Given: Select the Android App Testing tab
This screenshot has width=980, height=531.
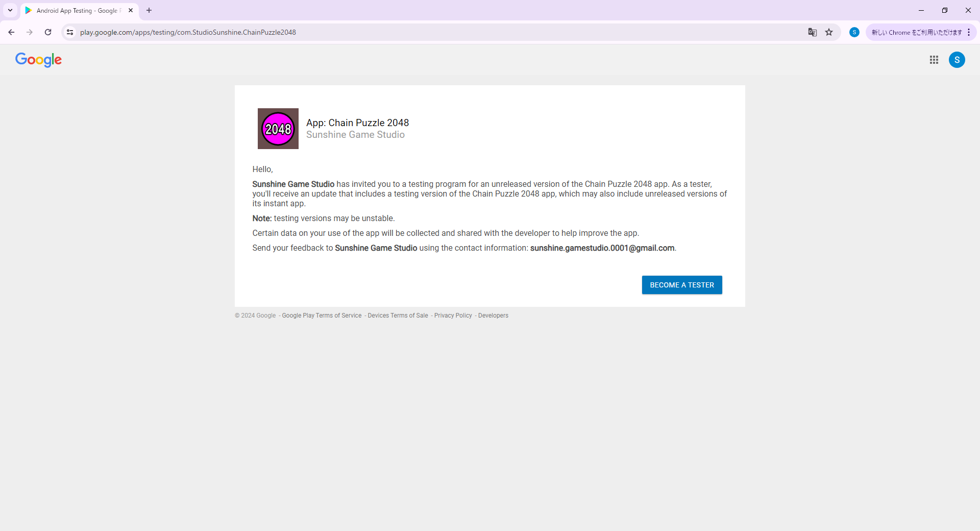Looking at the screenshot, I should click(x=79, y=10).
